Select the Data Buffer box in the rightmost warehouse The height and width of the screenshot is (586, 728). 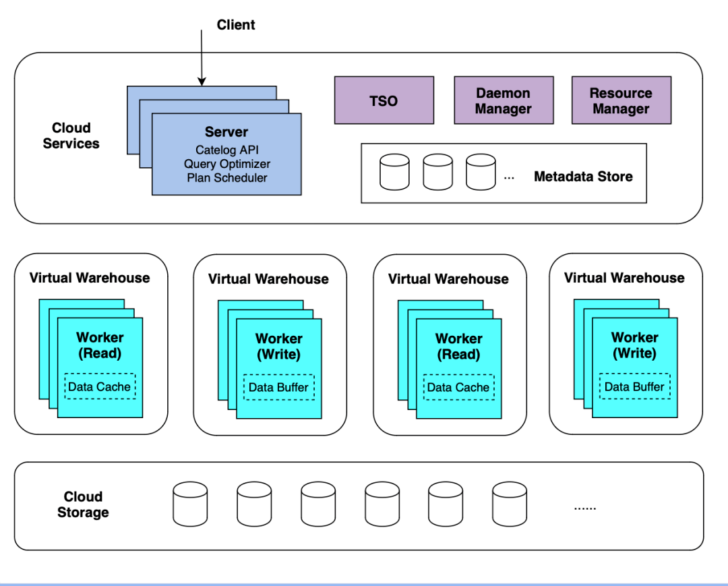[635, 386]
